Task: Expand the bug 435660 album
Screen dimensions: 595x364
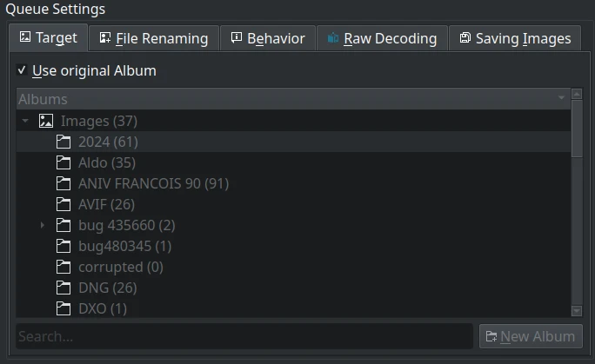Action: 43,225
